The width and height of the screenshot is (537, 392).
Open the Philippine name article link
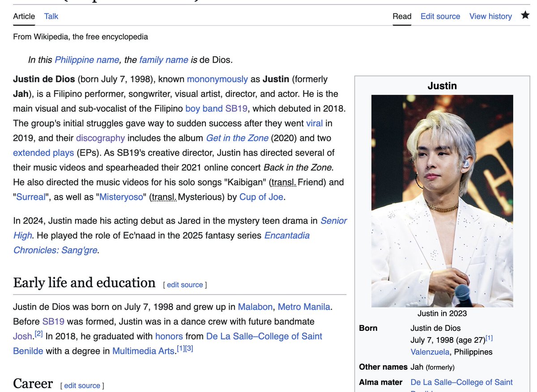point(86,59)
